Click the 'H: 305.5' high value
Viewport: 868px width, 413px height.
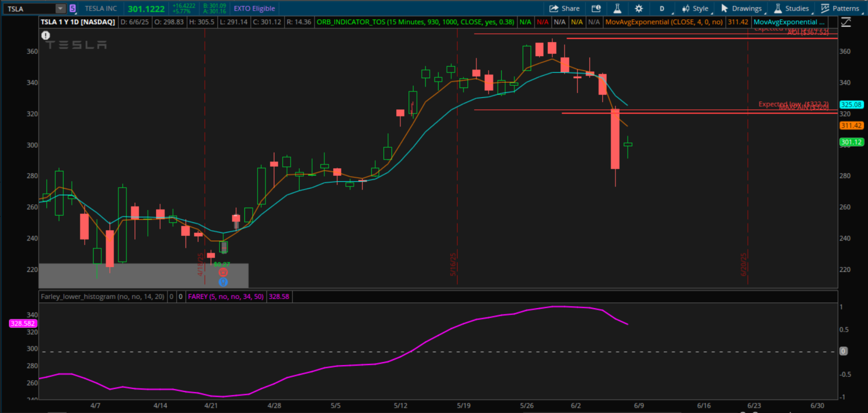click(x=201, y=22)
